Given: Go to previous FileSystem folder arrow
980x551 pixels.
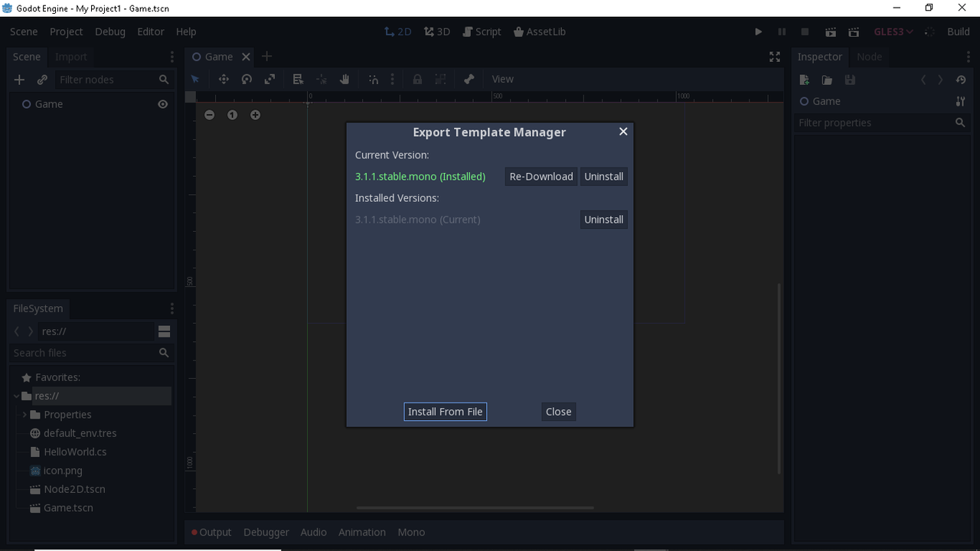Looking at the screenshot, I should coord(17,331).
